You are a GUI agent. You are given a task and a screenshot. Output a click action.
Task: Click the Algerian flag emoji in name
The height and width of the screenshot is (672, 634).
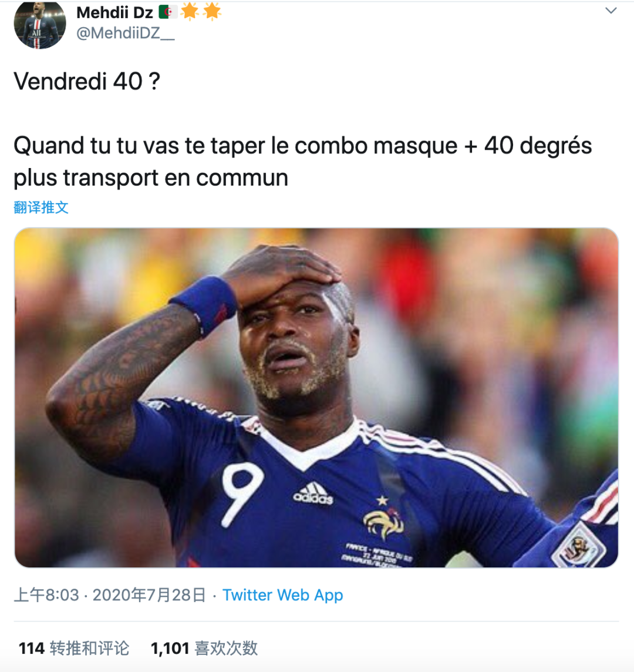click(x=168, y=12)
